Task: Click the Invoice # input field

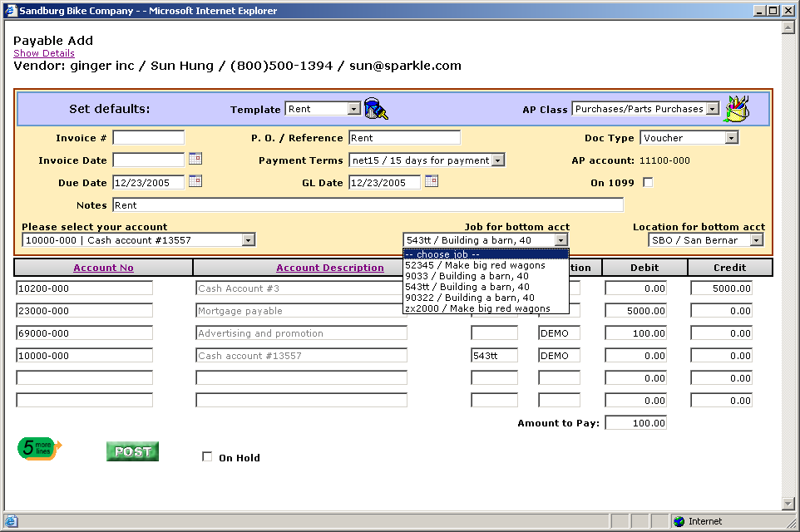Action: click(148, 138)
